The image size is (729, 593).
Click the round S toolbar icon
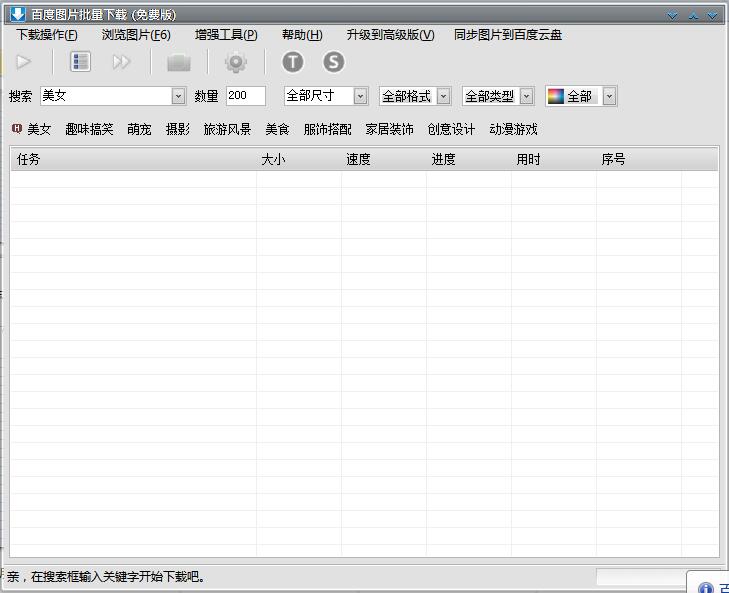(x=333, y=62)
